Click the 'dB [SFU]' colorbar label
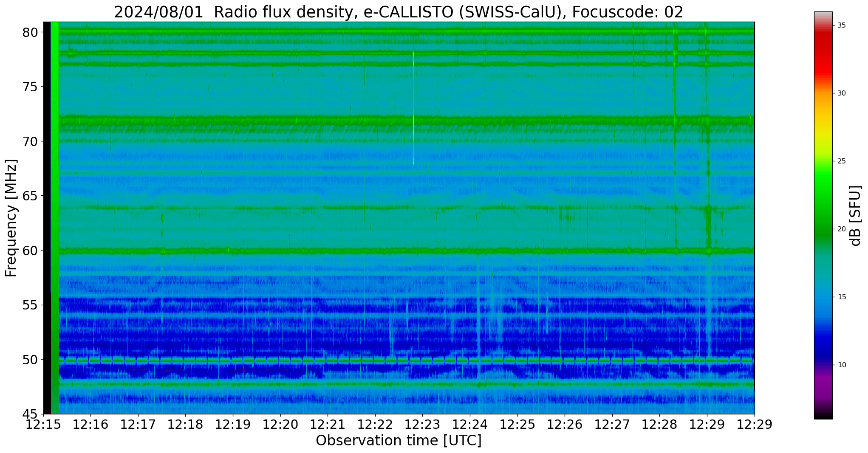The image size is (868, 453). point(855,216)
